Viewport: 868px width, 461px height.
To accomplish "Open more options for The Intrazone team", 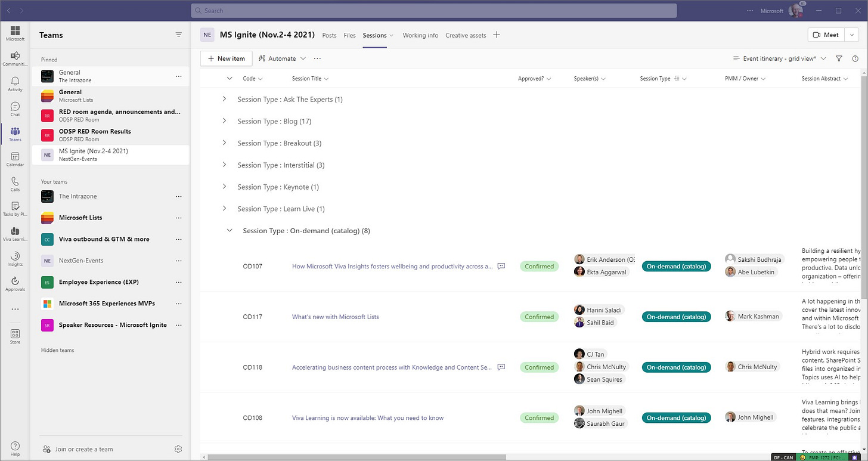I will (x=178, y=196).
